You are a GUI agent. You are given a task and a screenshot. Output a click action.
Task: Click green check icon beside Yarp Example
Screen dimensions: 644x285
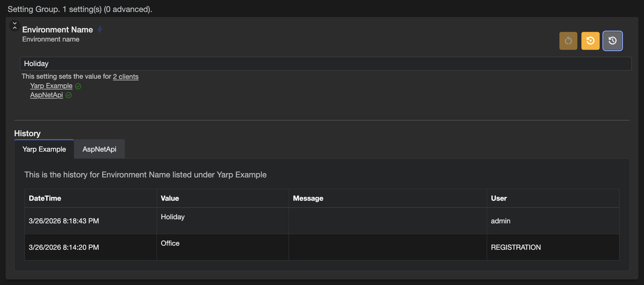(x=78, y=86)
